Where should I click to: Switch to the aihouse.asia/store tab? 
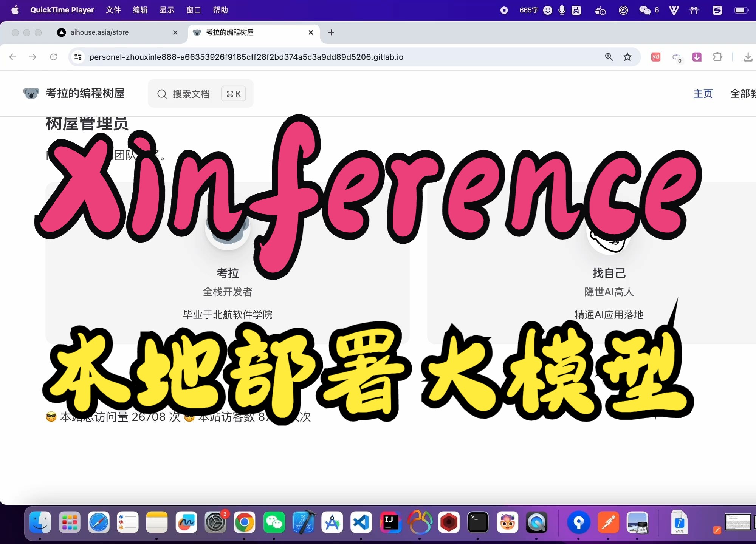tap(99, 32)
